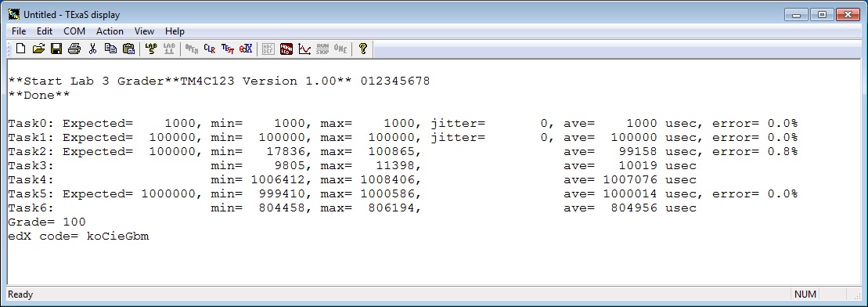Save using the floppy disk icon
This screenshot has height=307, width=868.
pos(56,49)
